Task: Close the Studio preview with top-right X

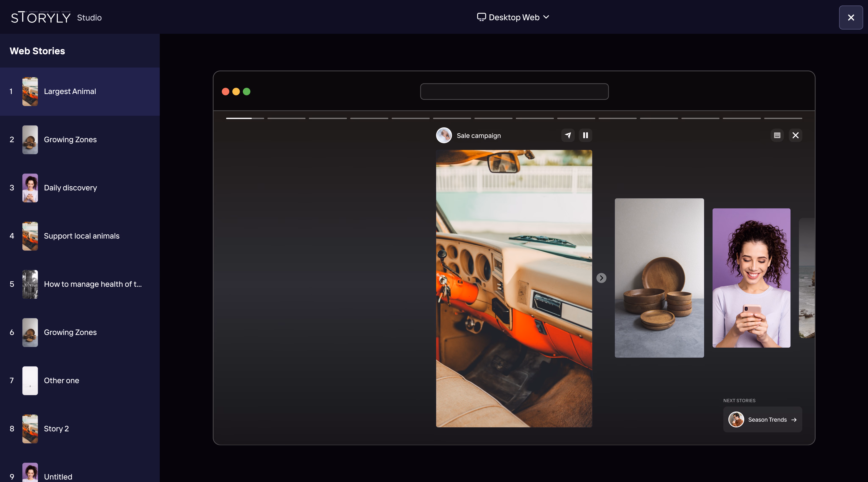Action: pyautogui.click(x=851, y=18)
